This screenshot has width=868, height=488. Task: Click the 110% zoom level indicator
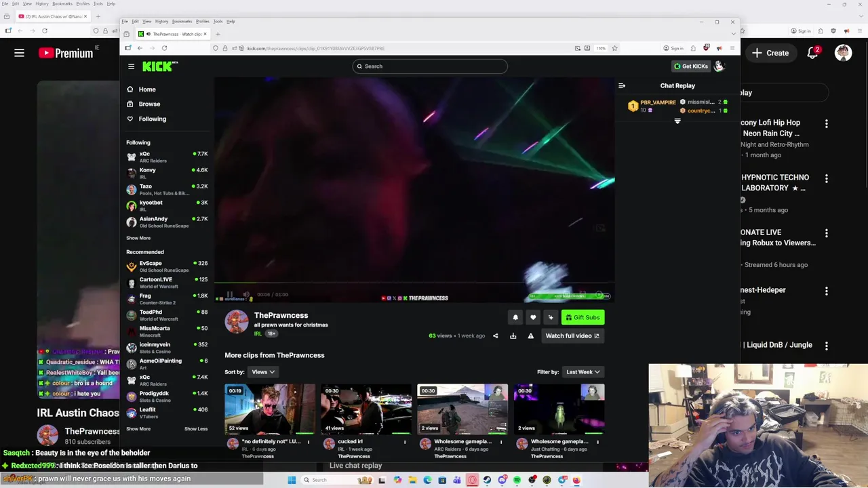[601, 48]
